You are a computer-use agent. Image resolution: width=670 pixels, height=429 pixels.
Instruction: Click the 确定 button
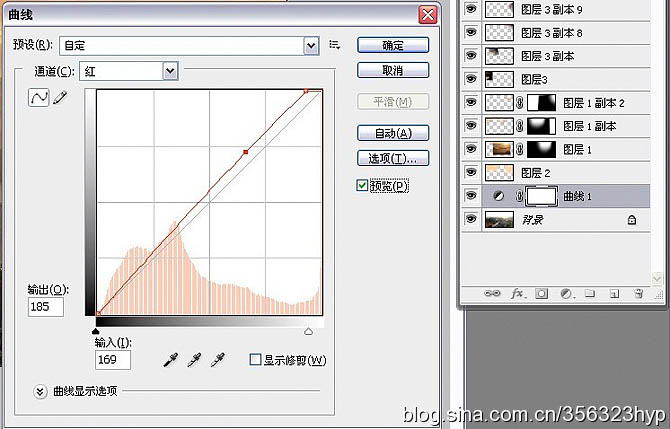point(393,45)
